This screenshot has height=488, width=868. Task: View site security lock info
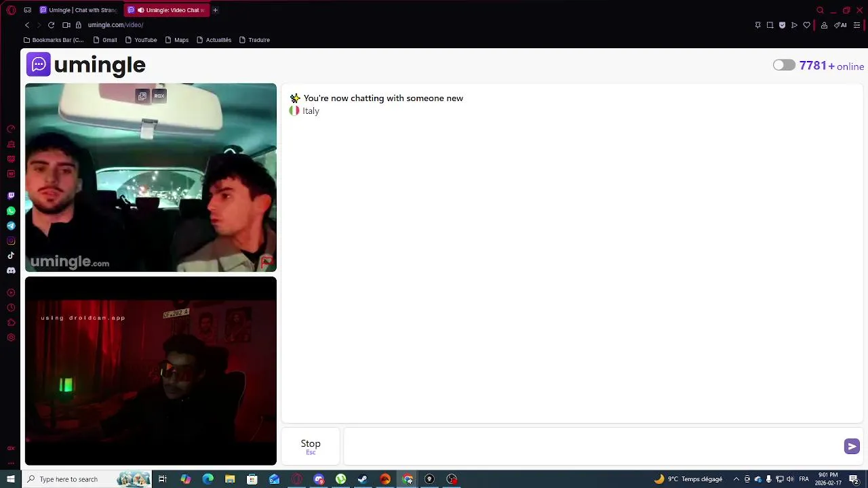(x=79, y=25)
